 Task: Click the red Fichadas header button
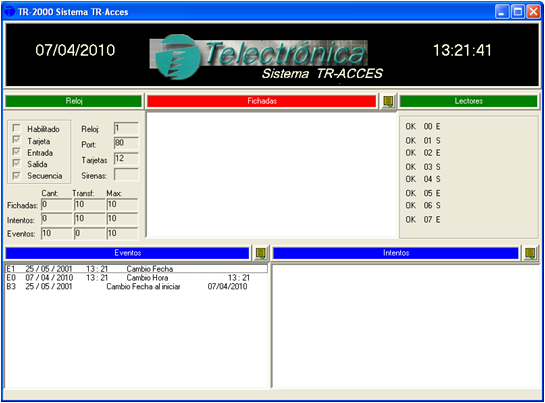click(262, 101)
